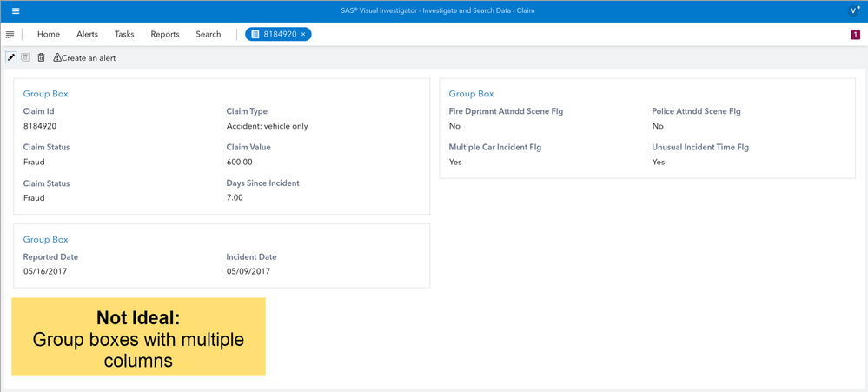The image size is (868, 392).
Task: Click the Claim Id value 8184920
Action: 40,126
